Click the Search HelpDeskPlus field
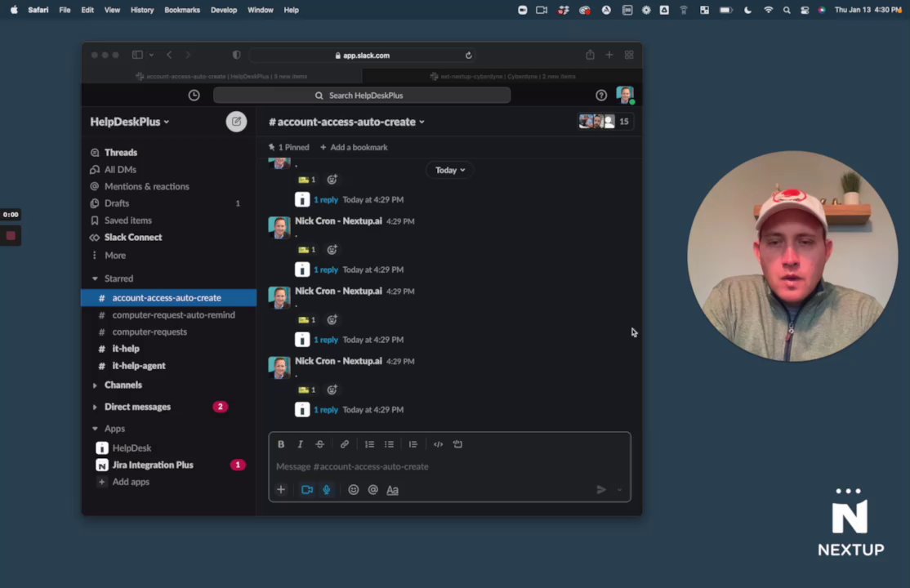This screenshot has height=588, width=910. 362,96
